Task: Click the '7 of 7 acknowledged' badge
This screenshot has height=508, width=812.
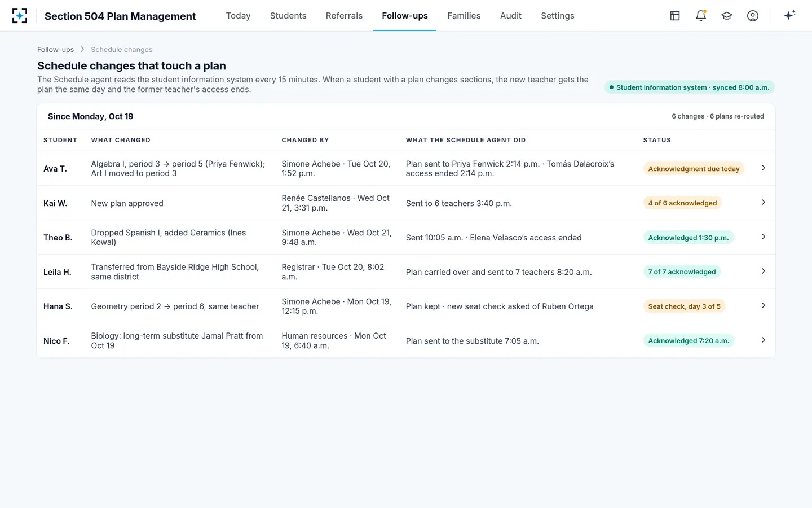Action: pos(682,272)
